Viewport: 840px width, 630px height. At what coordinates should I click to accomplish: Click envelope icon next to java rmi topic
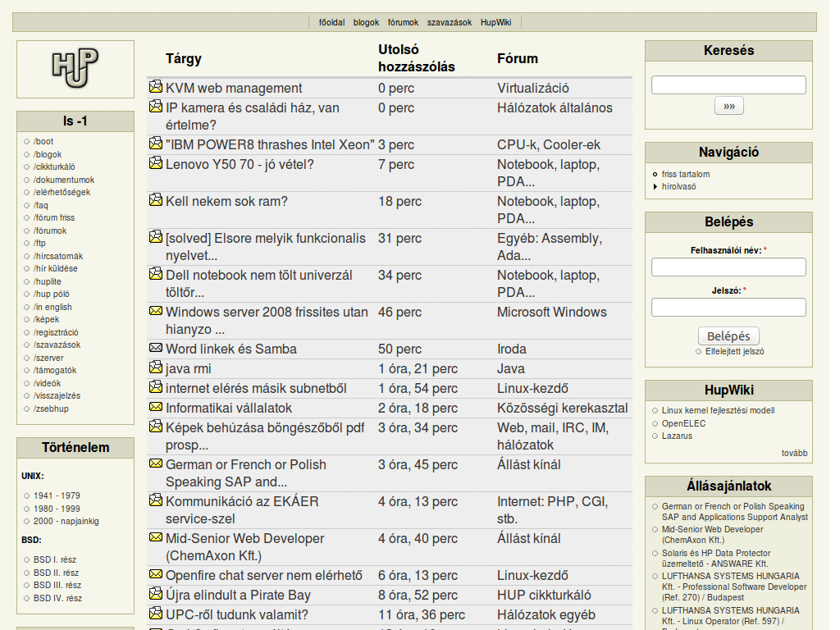[156, 367]
